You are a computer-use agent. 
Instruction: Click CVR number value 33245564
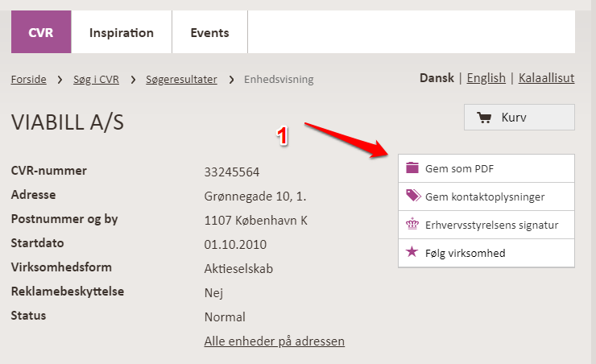tap(232, 172)
